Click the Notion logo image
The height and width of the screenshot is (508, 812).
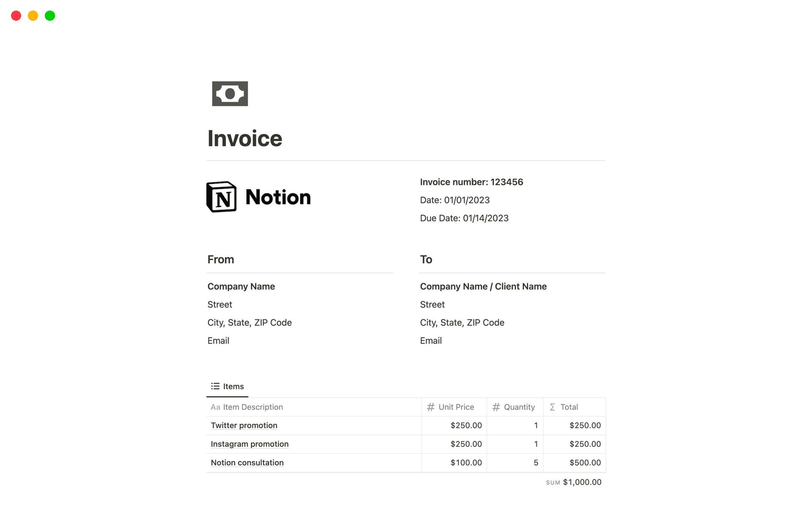(x=258, y=197)
